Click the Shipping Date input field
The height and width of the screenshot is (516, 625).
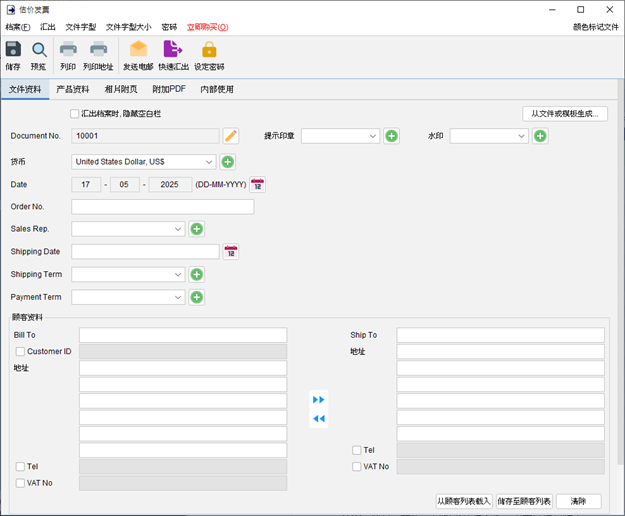pyautogui.click(x=145, y=251)
